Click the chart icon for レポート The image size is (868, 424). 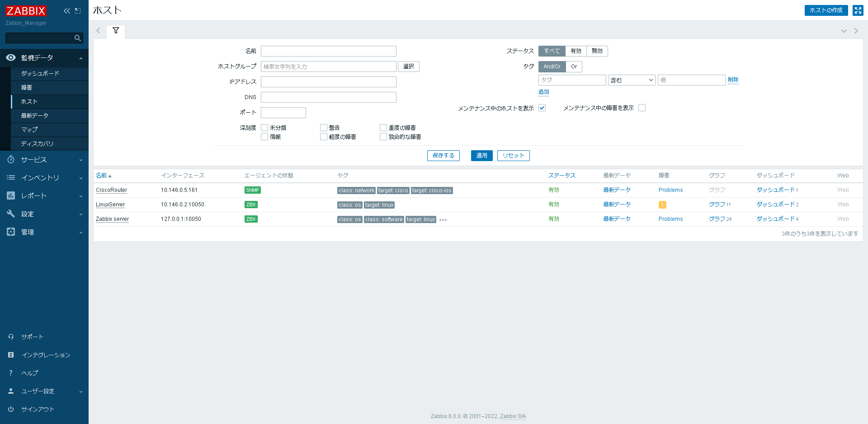(11, 195)
